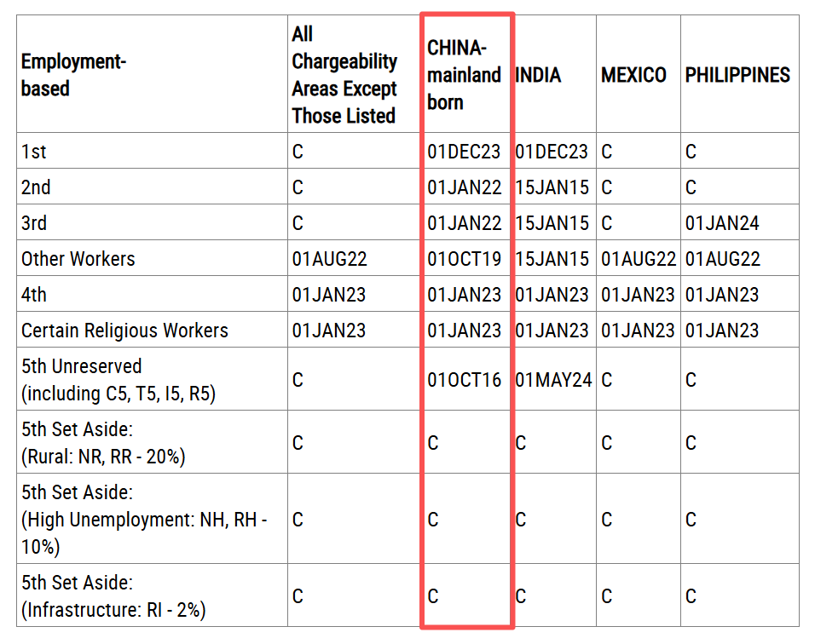The image size is (815, 644).
Task: Click the Employment-based column header
Action: [x=73, y=75]
